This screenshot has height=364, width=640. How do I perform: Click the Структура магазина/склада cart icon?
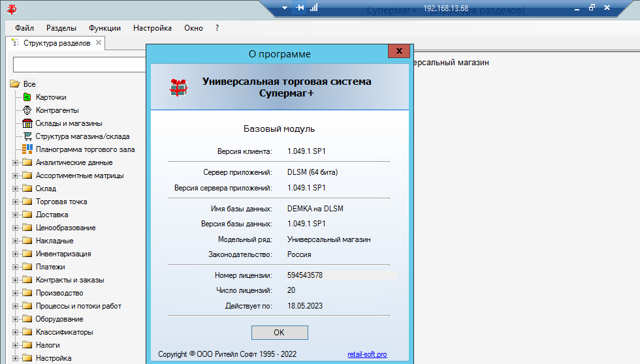click(27, 136)
